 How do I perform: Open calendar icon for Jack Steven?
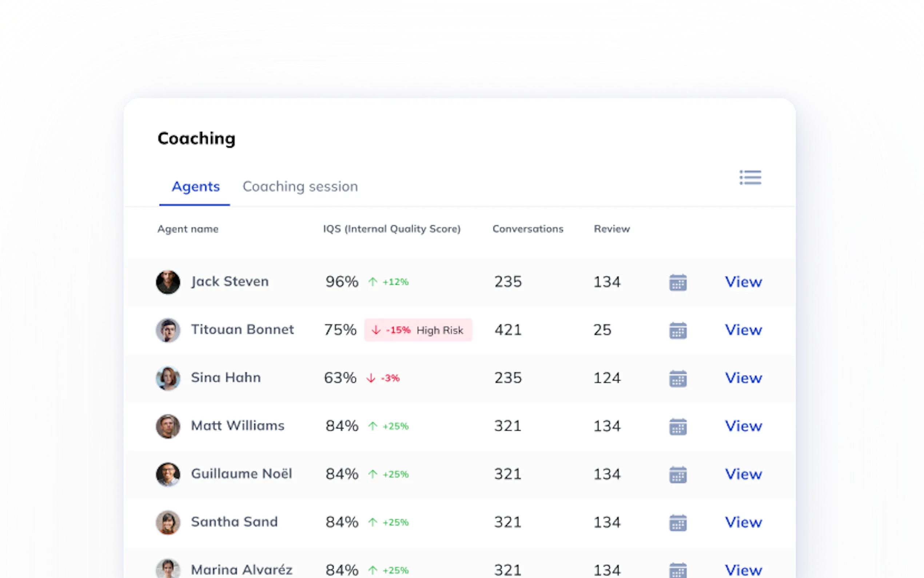coord(678,282)
